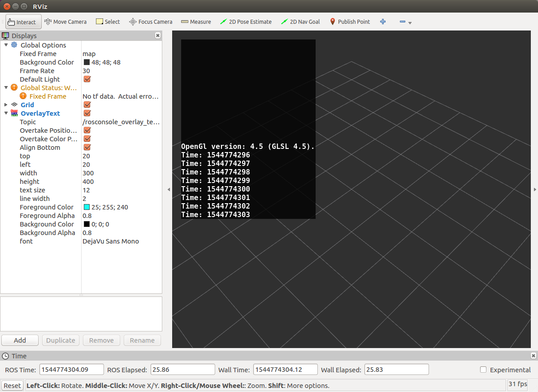This screenshot has height=392, width=538.
Task: Activate the 2D Nav Goal tool
Action: (300, 22)
